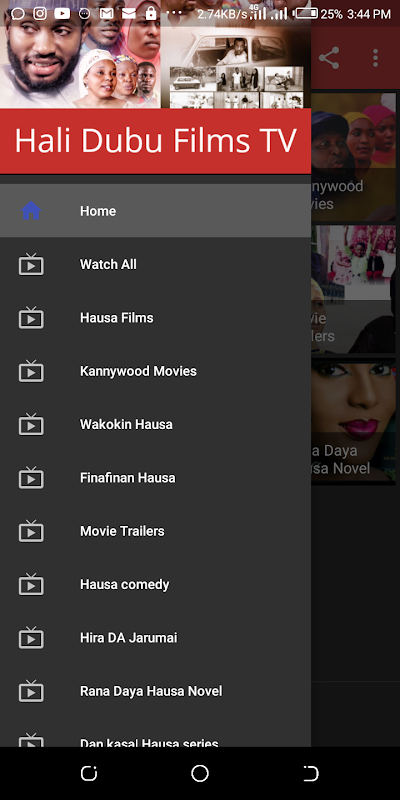Viewport: 400px width, 800px height.
Task: Open the Watch All menu item
Action: pyautogui.click(x=156, y=264)
